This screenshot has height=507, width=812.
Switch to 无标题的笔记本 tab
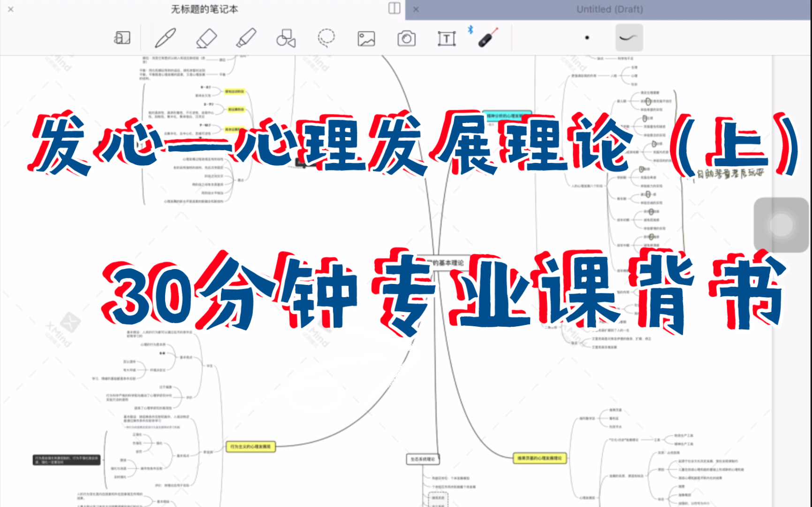(204, 9)
